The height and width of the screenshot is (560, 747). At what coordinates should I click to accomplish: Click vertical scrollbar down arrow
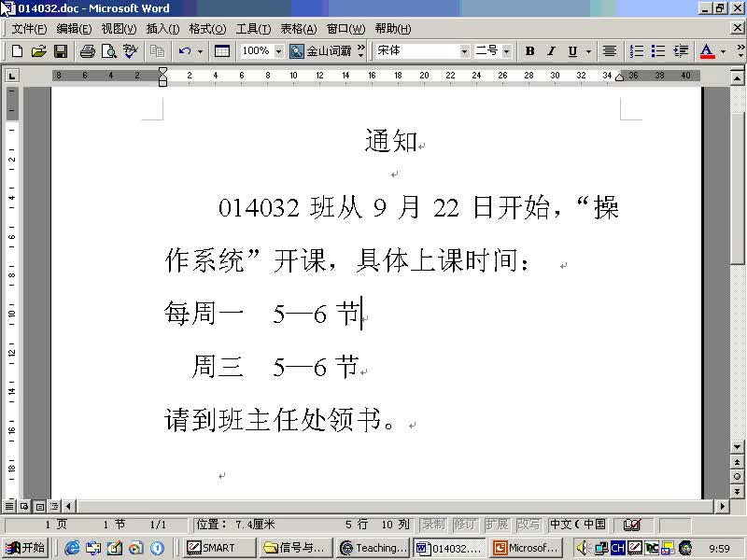[x=737, y=447]
